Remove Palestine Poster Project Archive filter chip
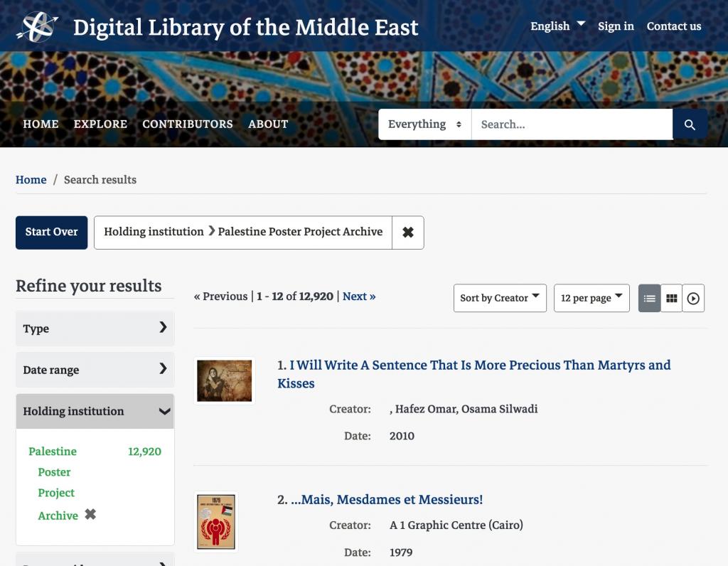 click(x=407, y=232)
